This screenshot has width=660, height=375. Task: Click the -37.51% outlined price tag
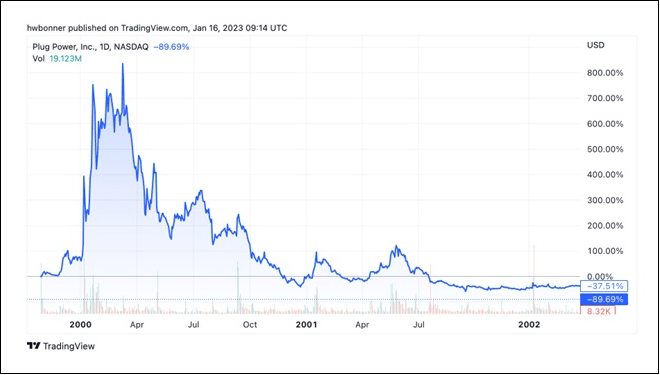604,286
